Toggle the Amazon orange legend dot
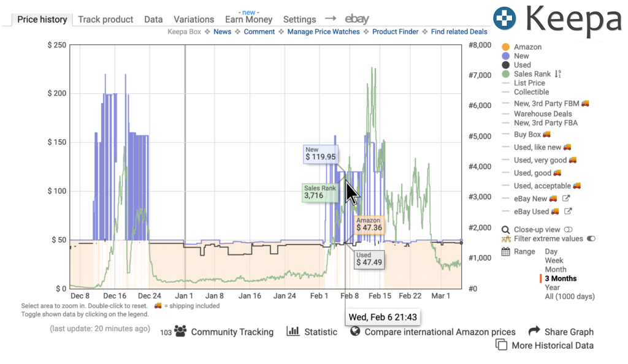Screen dimensions: 628x364 coord(506,47)
